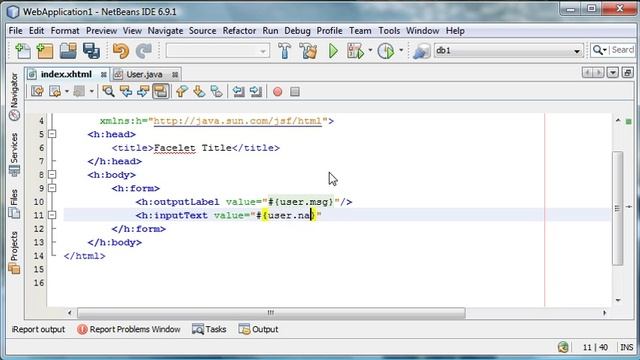Show opened documents list arrow
Image resolution: width=640 pixels, height=360 pixels.
click(x=613, y=73)
